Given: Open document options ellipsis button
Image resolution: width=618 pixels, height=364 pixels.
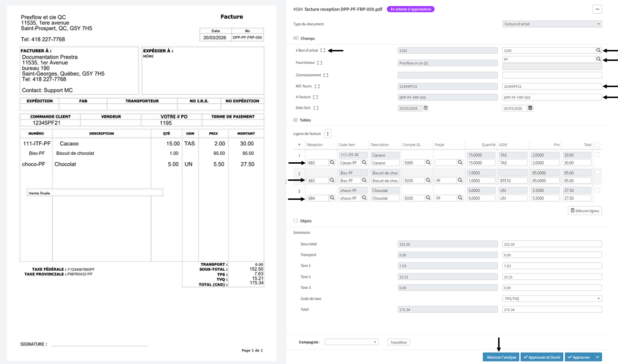Looking at the screenshot, I should point(597,9).
